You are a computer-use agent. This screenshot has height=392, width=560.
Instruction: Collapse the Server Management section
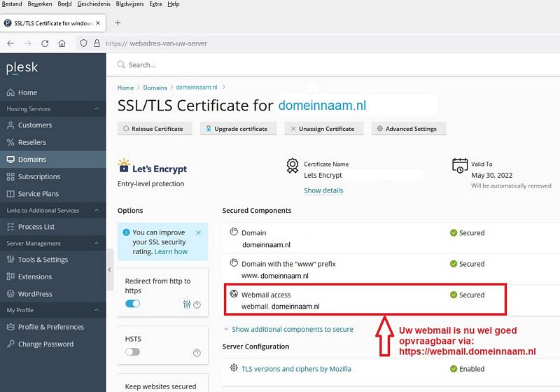coord(97,243)
